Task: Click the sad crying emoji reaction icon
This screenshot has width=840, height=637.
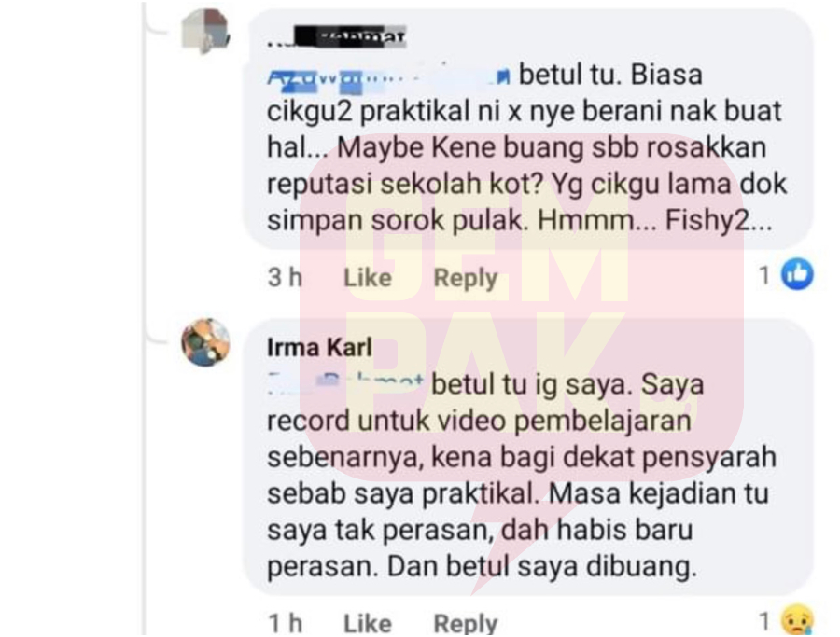Action: [798, 620]
